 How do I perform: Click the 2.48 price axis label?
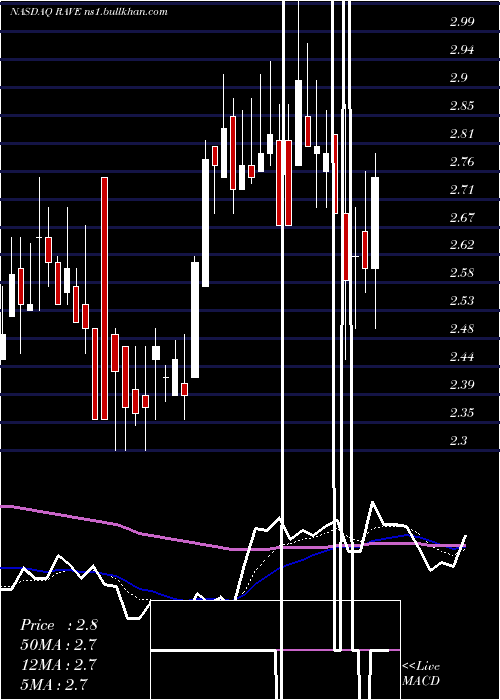coord(462,329)
